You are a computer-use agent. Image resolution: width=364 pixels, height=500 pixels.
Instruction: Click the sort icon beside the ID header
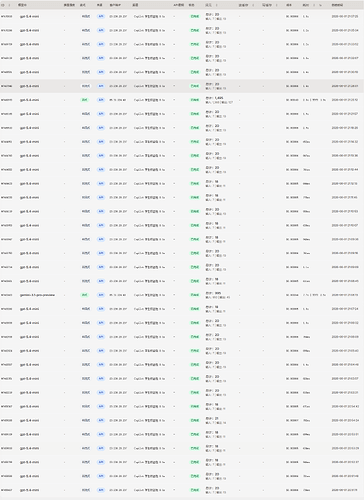point(9,5)
